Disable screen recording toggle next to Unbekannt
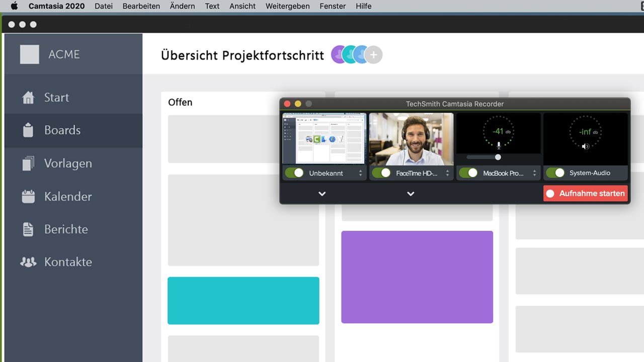 [x=294, y=173]
